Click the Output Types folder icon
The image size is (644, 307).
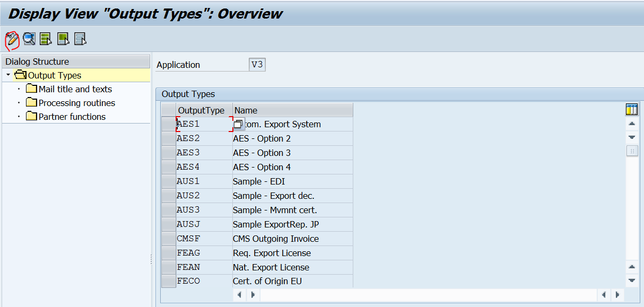tap(20, 75)
